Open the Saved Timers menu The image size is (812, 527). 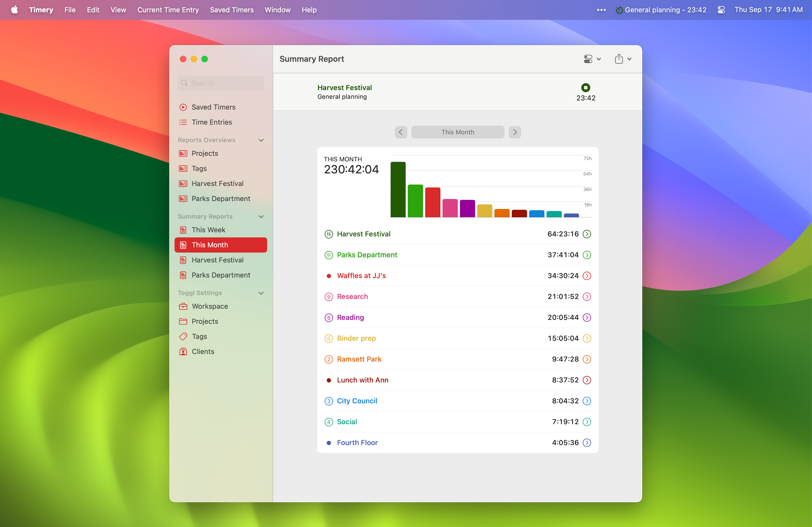(232, 10)
